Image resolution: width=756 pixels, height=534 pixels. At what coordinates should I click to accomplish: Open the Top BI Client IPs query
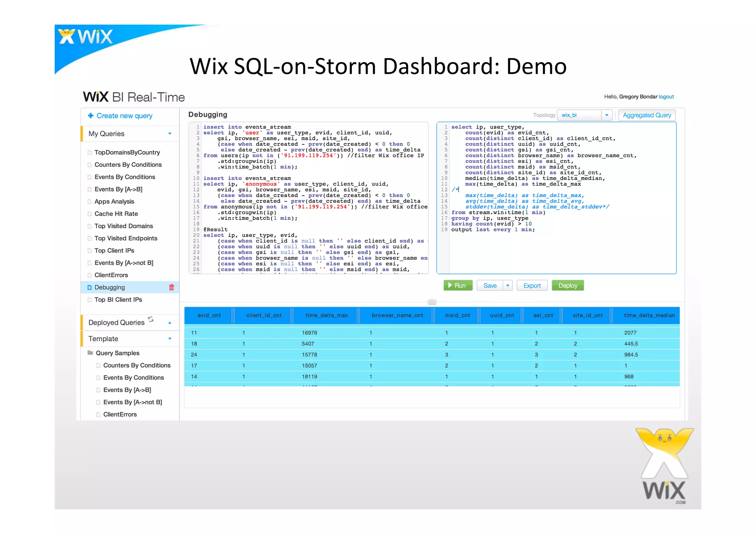[118, 300]
